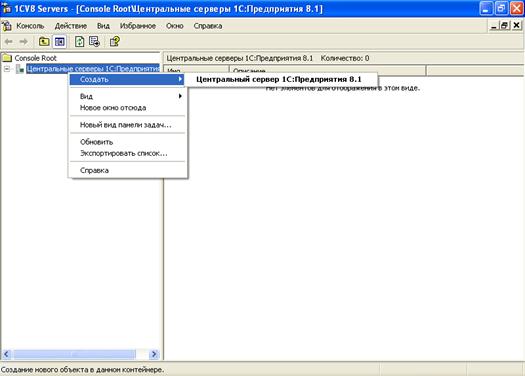The image size is (525, 376).
Task: Click the Back arrow toolbar icon
Action: click(x=9, y=42)
